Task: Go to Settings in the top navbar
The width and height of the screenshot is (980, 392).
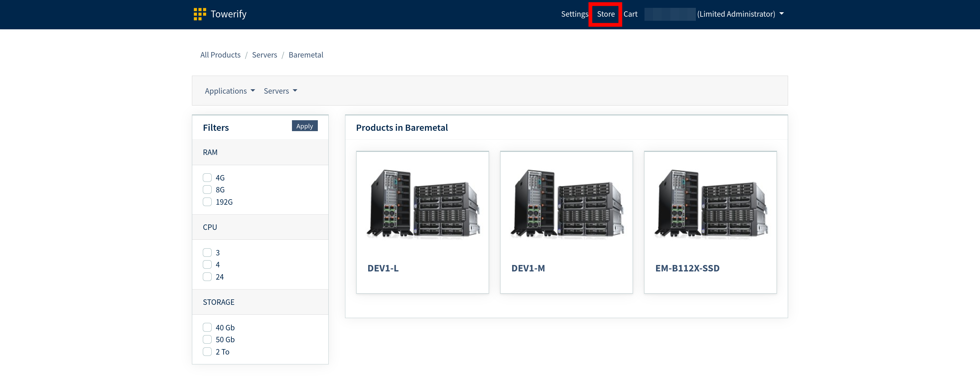Action: 574,14
